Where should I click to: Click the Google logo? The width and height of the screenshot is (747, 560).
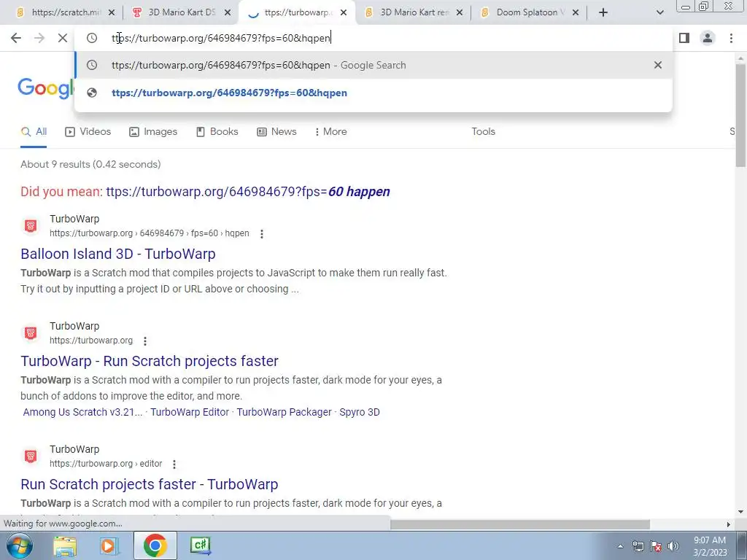[46, 88]
